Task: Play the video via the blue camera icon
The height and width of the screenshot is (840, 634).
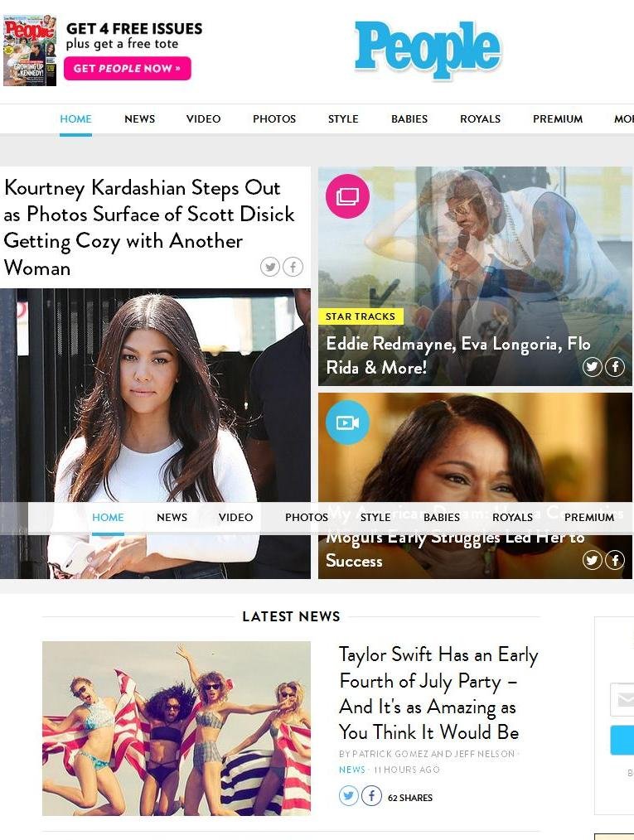Action: click(x=348, y=422)
